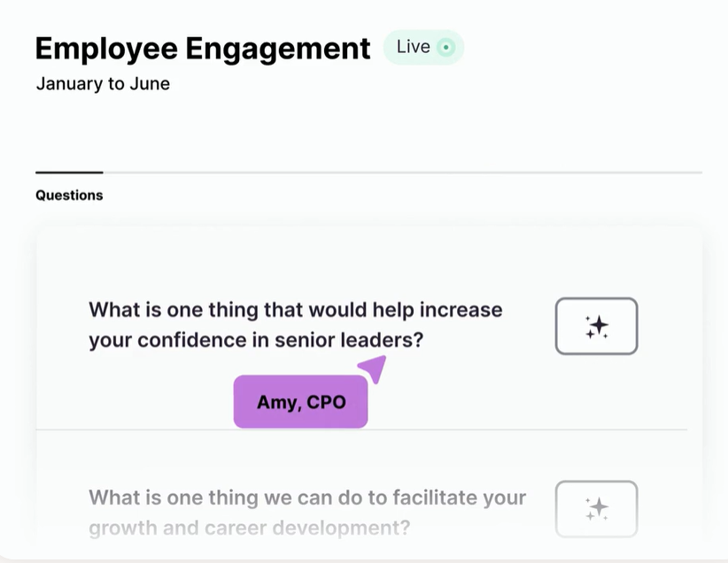The width and height of the screenshot is (728, 563).
Task: Click the gray tab bar line
Action: 403,173
